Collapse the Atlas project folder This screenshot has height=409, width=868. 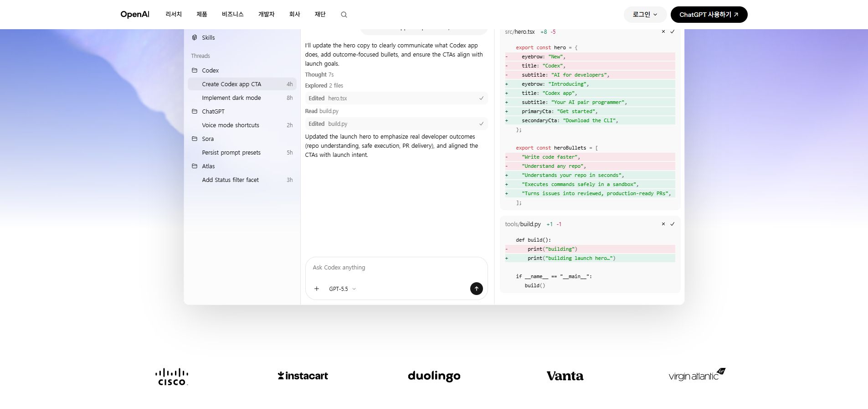tap(242, 166)
